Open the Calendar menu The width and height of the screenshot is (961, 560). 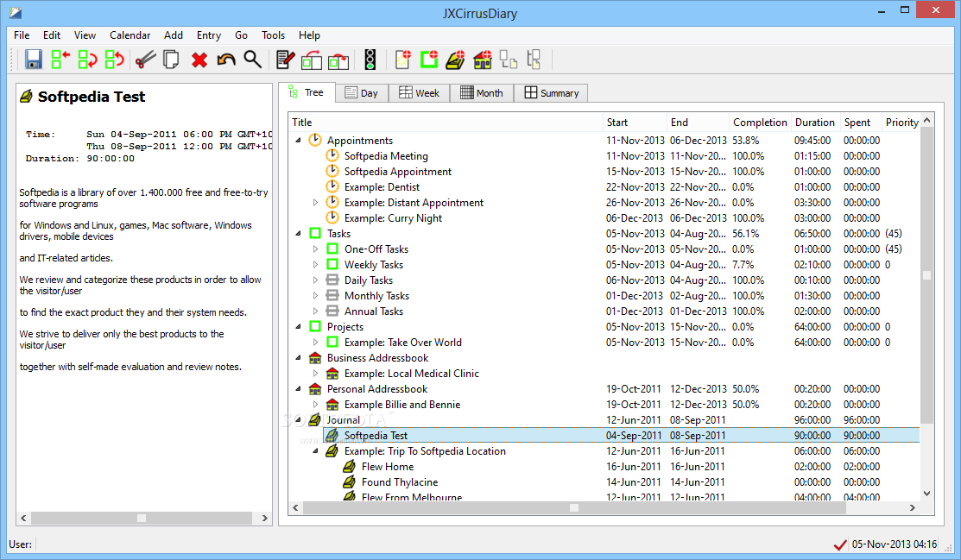pos(130,35)
